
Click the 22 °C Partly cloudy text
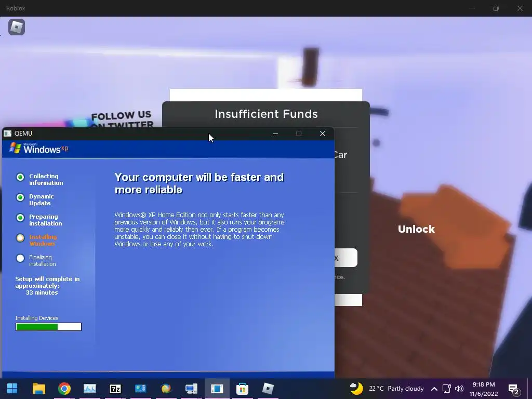[396, 389]
